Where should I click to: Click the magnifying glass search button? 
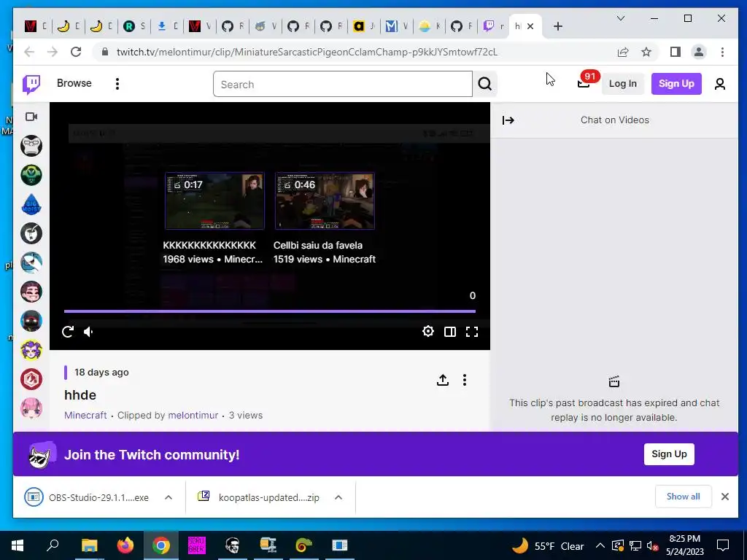tap(485, 85)
